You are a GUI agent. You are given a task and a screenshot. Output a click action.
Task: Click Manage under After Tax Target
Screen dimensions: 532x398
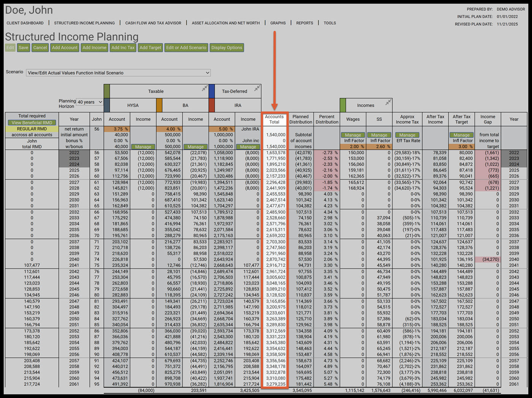[462, 135]
